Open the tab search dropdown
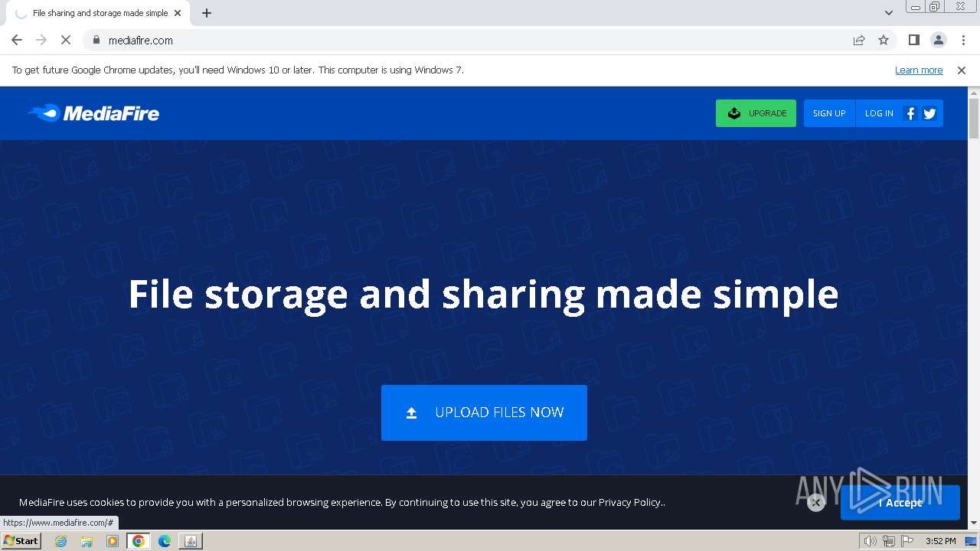Screen dimensions: 980x551 click(889, 13)
